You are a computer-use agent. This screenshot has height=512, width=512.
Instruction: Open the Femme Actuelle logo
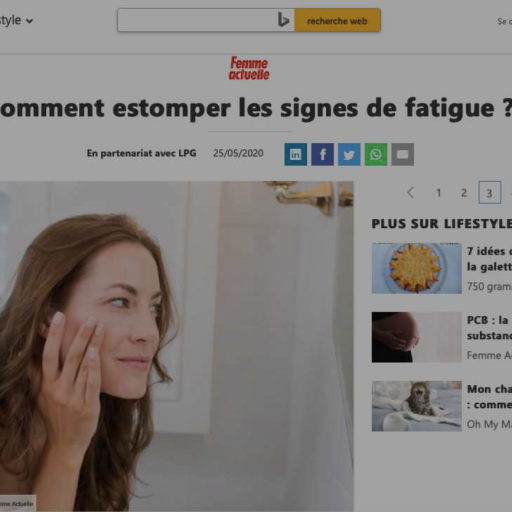tap(249, 68)
